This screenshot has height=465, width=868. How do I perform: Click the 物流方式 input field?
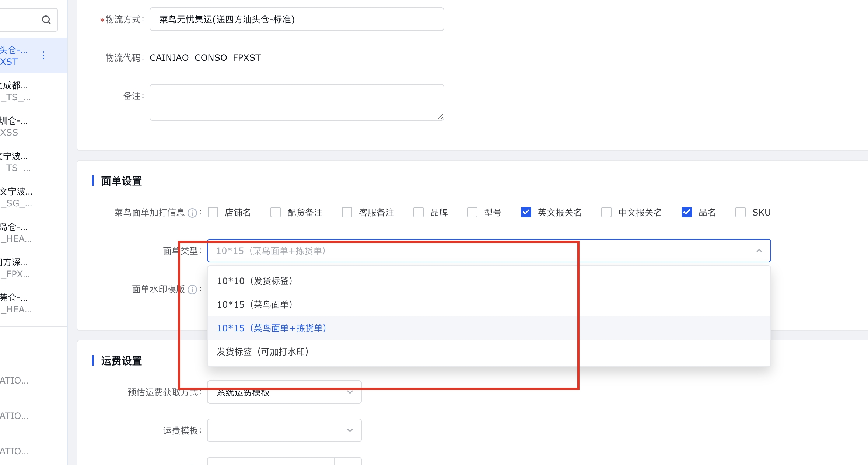coord(297,20)
